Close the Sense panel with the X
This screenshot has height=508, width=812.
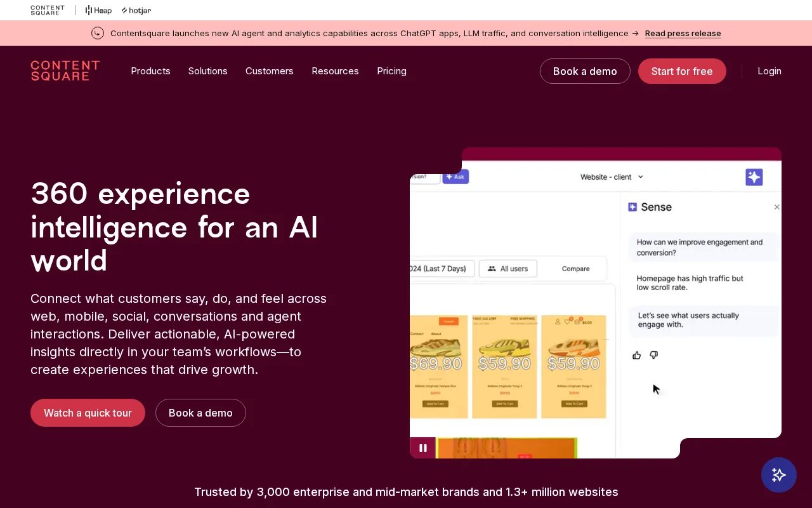click(776, 207)
